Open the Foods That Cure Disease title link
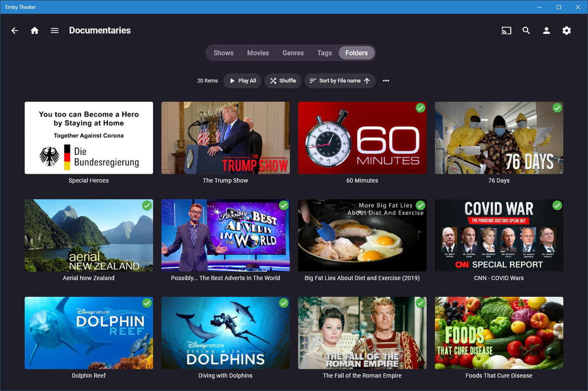The height and width of the screenshot is (391, 588). tap(499, 375)
